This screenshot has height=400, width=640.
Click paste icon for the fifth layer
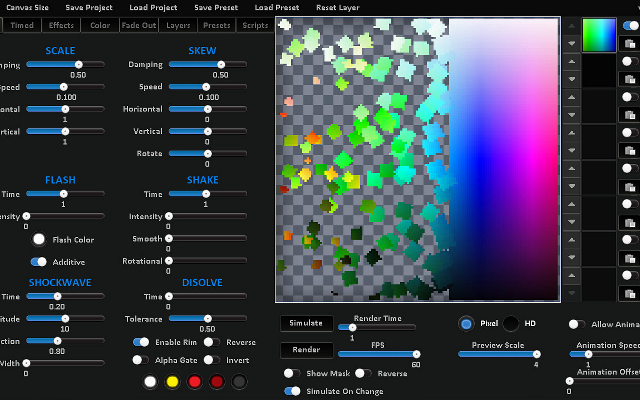click(630, 187)
